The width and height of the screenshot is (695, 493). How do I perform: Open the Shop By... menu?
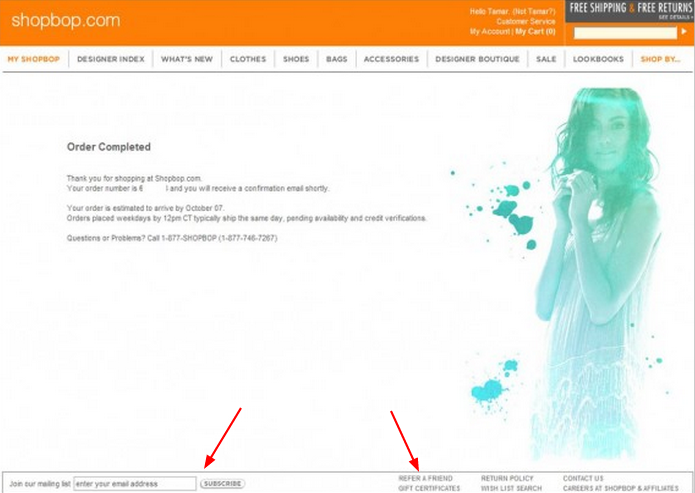(x=660, y=59)
